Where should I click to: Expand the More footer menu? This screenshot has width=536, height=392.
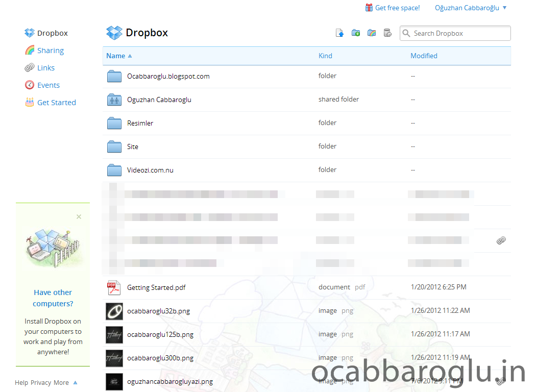65,382
